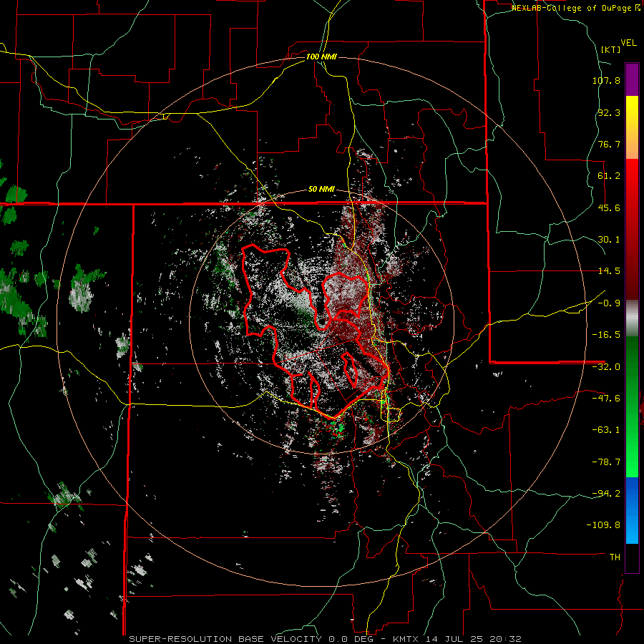The height and width of the screenshot is (644, 644).
Task: Select the 92.3 legend value
Action: [x=609, y=112]
